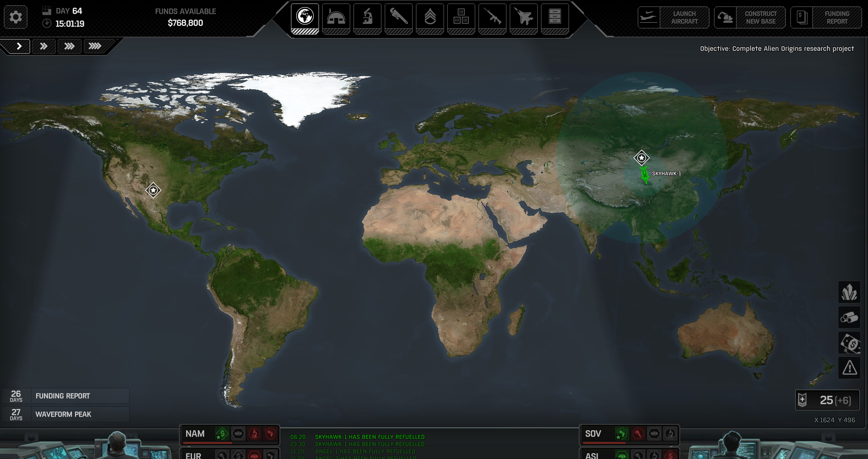Set time to fastest quadruple-arrow speed

pos(95,46)
